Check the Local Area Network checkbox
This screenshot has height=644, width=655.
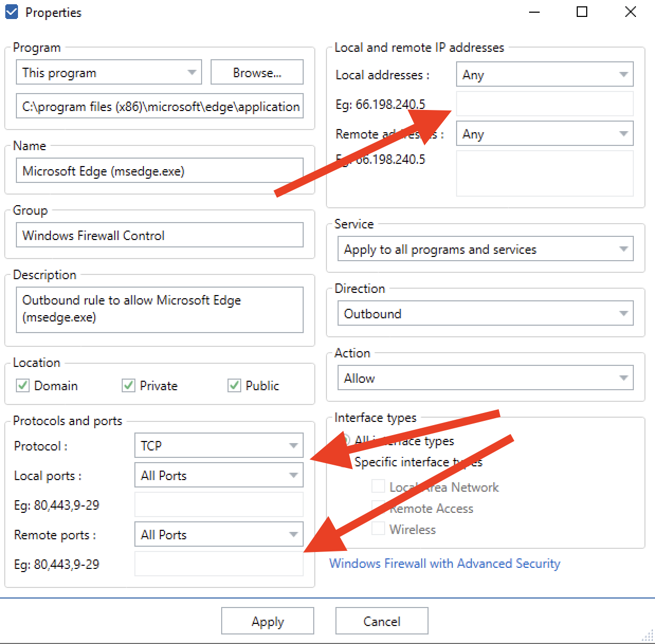[x=378, y=486]
